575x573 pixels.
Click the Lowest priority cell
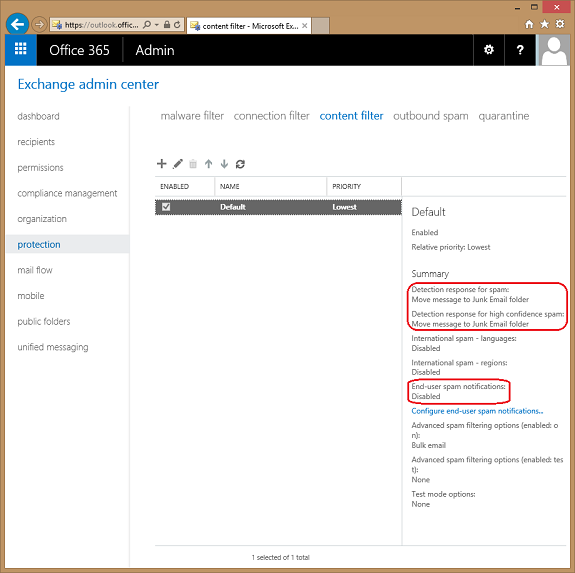point(344,207)
